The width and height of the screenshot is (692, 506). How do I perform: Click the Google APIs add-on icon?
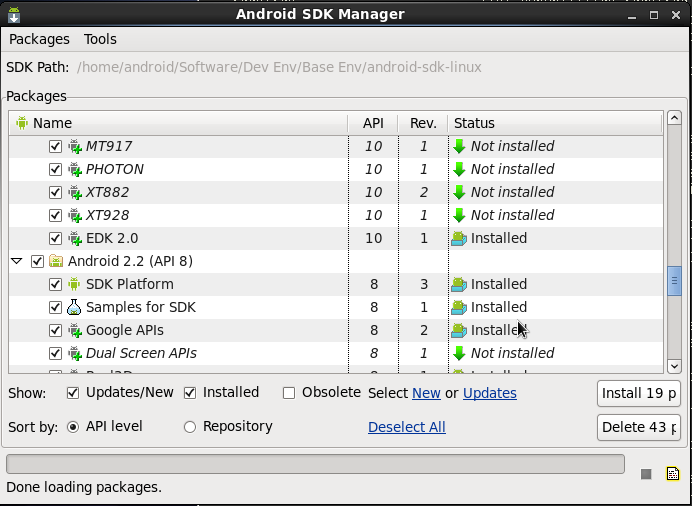point(75,330)
